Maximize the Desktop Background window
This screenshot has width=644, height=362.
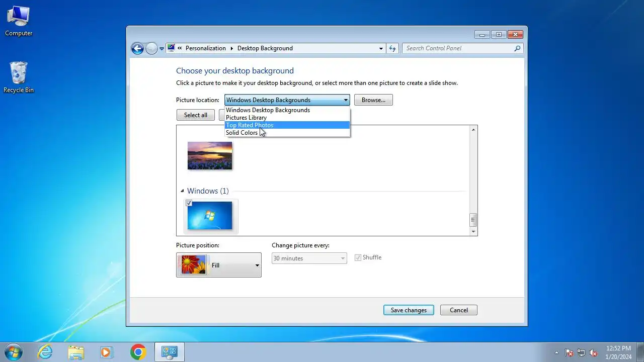(499, 34)
